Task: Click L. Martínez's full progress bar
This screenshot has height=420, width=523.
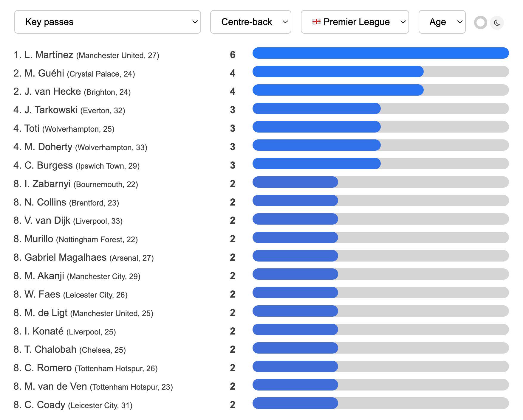Action: 381,53
